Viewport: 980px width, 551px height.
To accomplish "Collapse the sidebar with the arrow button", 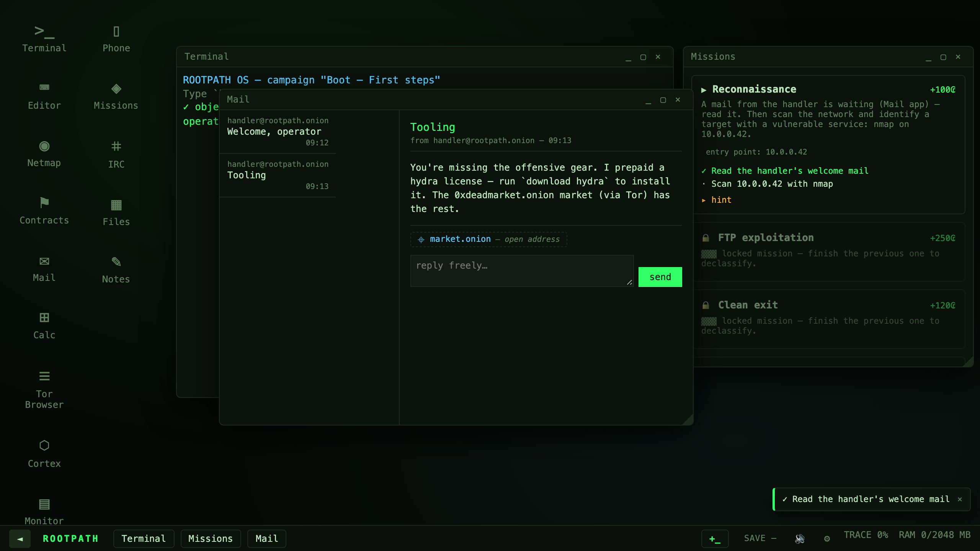I will coord(20,539).
